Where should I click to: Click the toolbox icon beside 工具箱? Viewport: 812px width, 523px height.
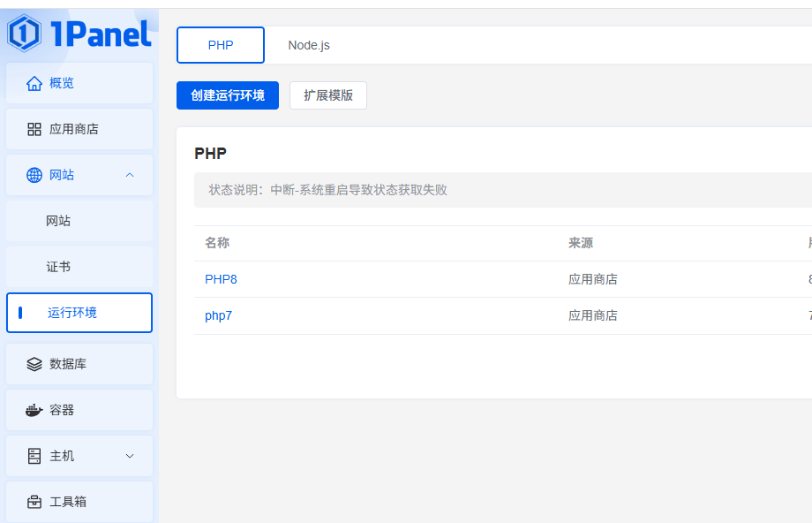pos(34,502)
